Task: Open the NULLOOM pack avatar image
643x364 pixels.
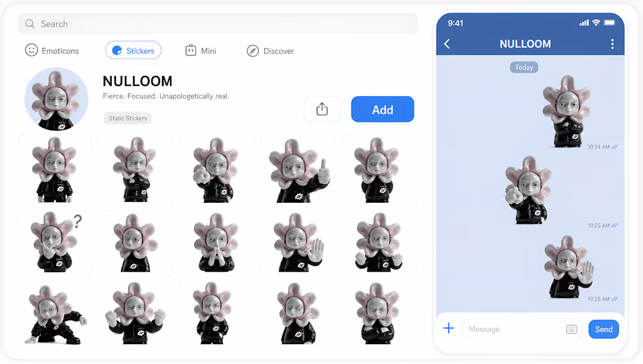Action: (56, 99)
